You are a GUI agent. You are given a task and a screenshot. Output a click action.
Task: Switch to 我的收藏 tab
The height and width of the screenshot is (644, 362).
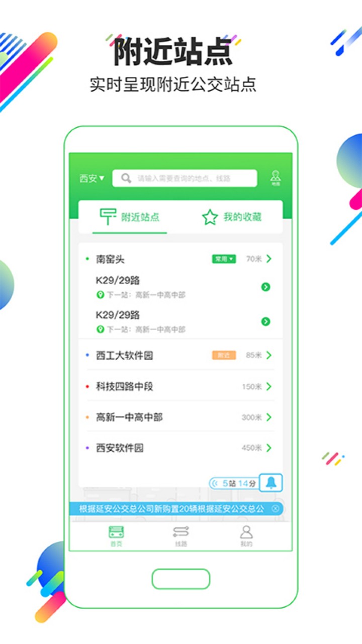(232, 217)
